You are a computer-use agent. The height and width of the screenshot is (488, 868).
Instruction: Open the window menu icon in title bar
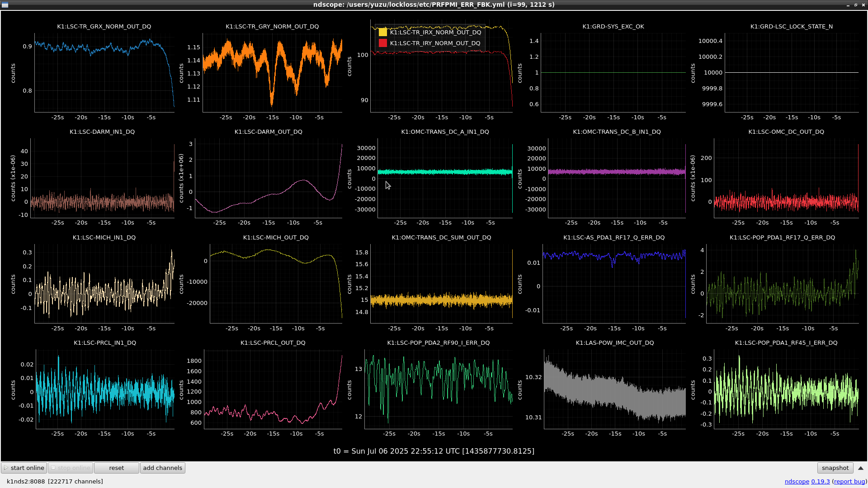point(4,5)
